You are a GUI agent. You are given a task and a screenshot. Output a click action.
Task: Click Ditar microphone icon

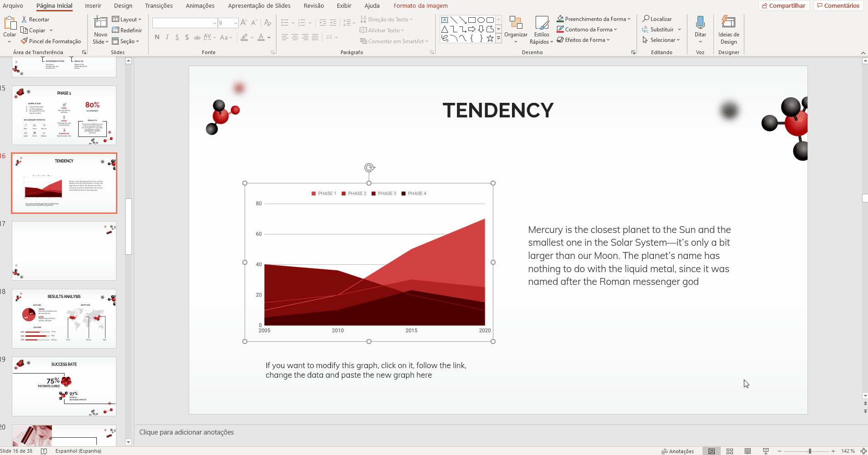(700, 22)
